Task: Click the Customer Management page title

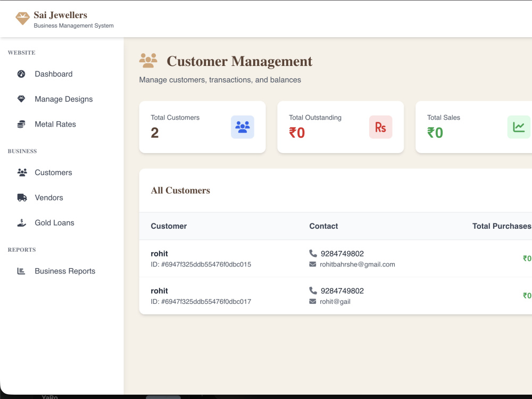Action: [239, 61]
